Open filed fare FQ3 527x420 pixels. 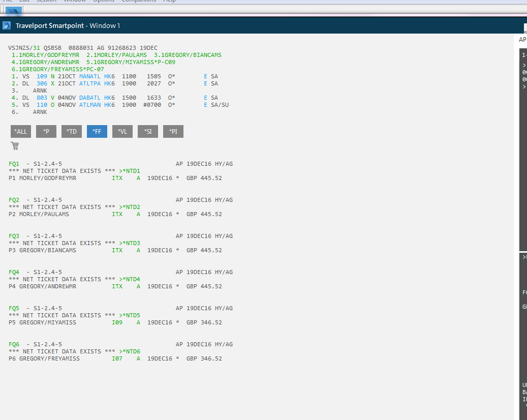click(x=14, y=236)
